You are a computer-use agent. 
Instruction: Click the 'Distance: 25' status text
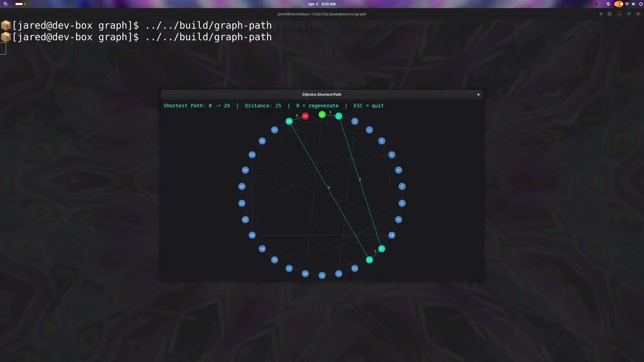(x=263, y=106)
